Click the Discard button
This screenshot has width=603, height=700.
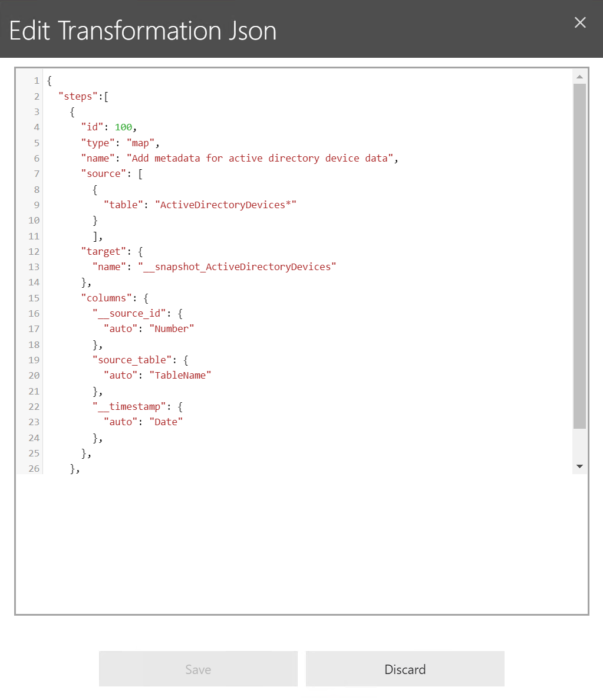tap(404, 669)
